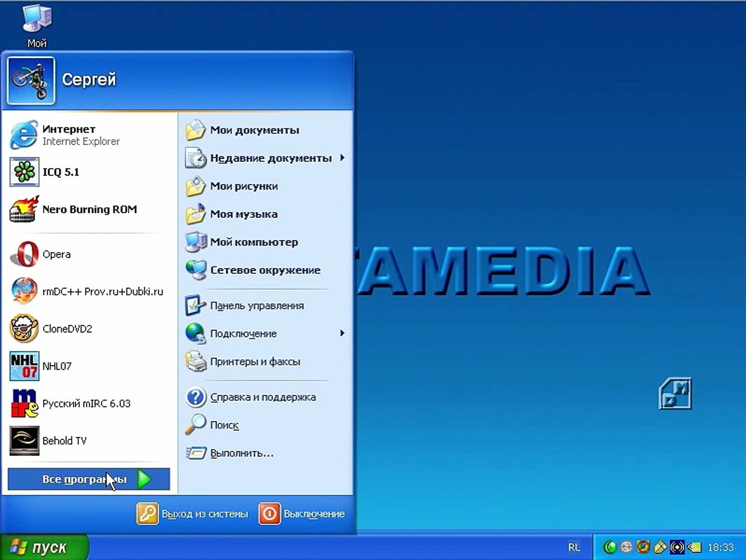The image size is (746, 560).
Task: Click green ball tray icon
Action: tap(610, 547)
